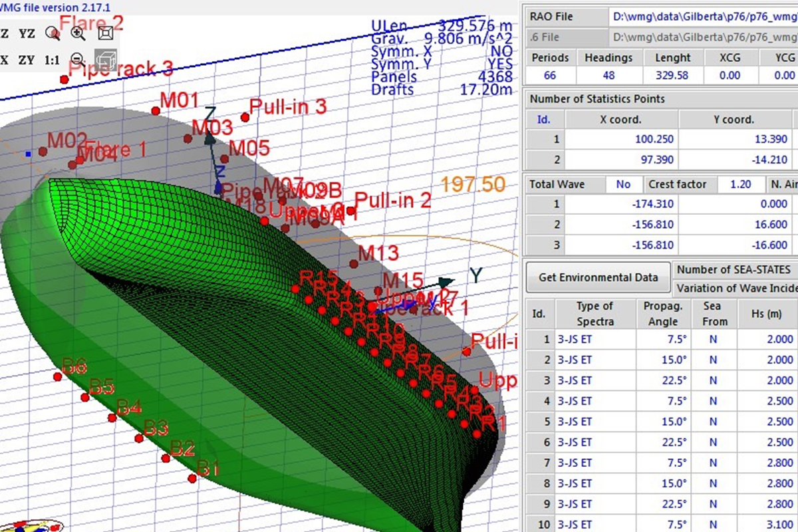Screen dimensions: 798x532
Task: Click the RAO File path field
Action: [x=704, y=17]
